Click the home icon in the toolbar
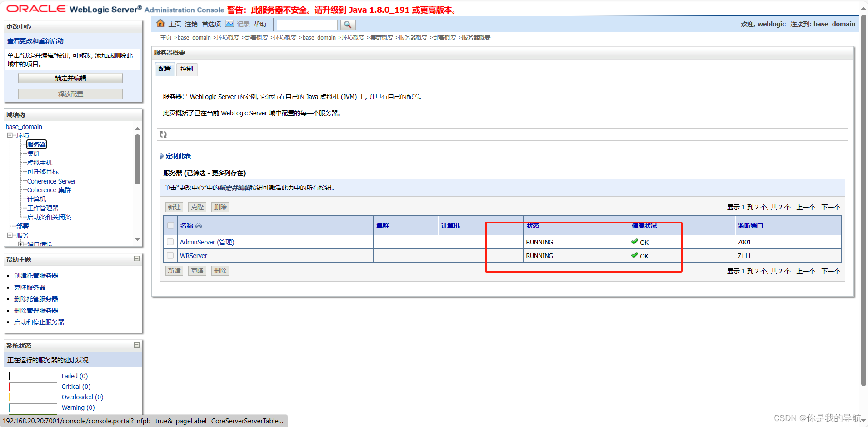Viewport: 868px width, 427px height. [160, 23]
